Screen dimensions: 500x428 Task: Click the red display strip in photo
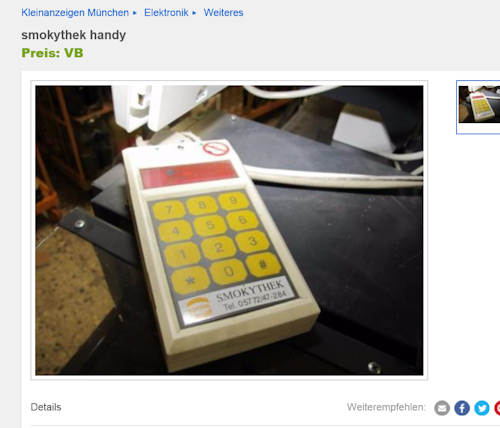188,174
